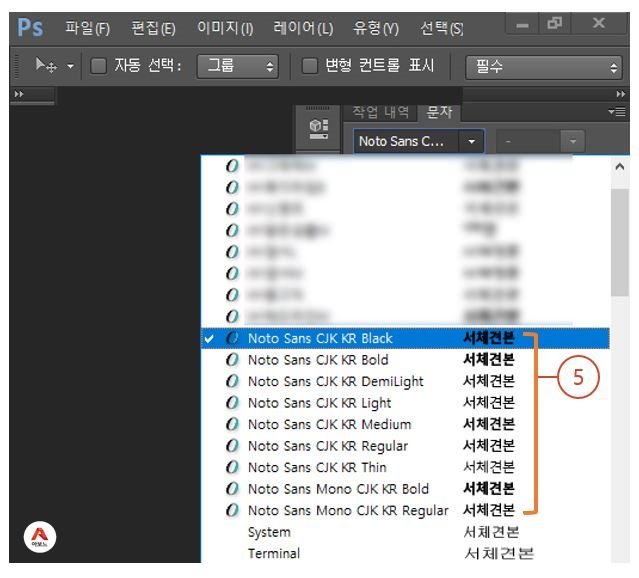Image resolution: width=639 pixels, height=578 pixels.
Task: Click the Noto Sans C... font name field
Action: [x=406, y=141]
